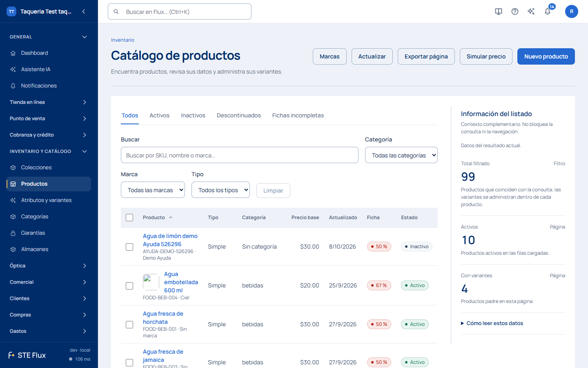Check the Agua de limón demo row checkbox

tap(129, 247)
